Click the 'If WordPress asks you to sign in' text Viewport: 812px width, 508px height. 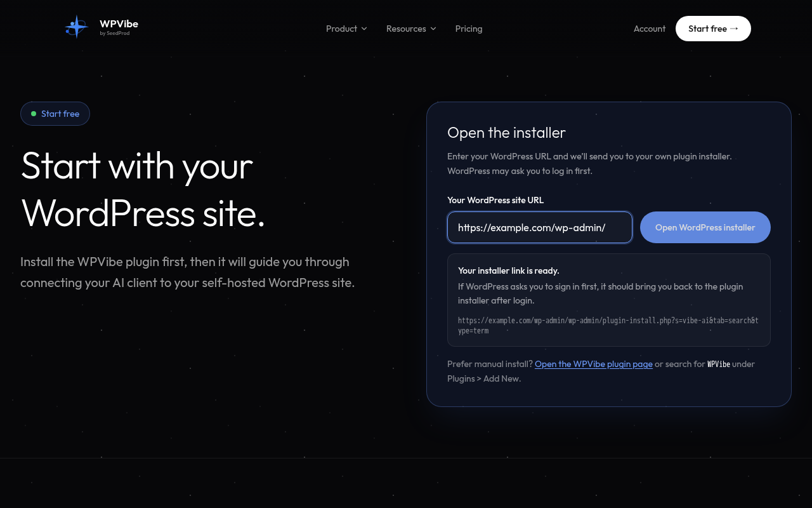tap(601, 293)
